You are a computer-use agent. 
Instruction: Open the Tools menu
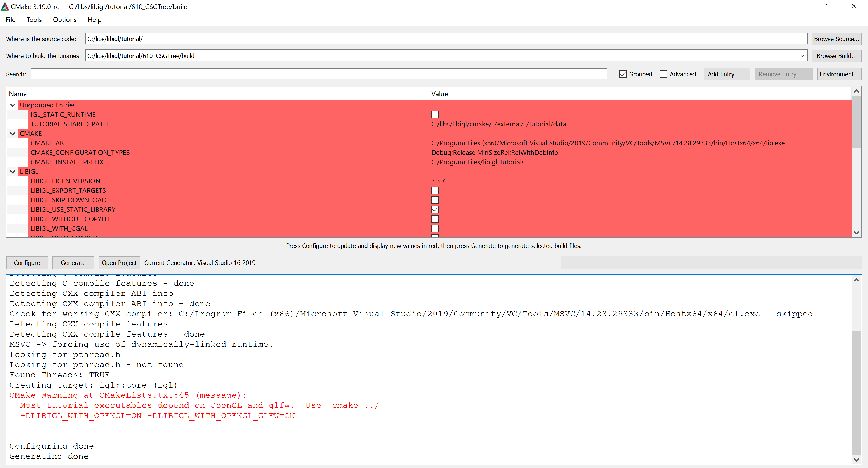tap(34, 19)
